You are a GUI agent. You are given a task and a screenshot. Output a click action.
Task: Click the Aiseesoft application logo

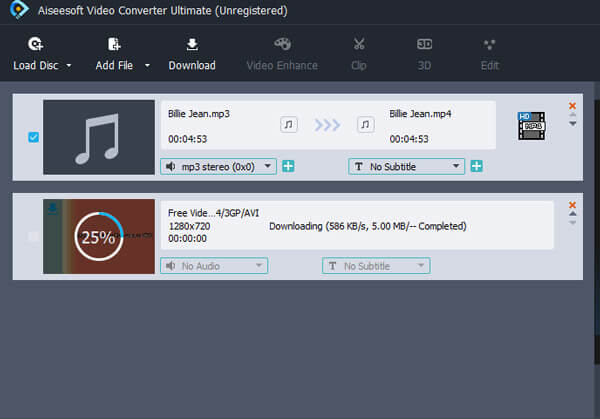[x=19, y=10]
